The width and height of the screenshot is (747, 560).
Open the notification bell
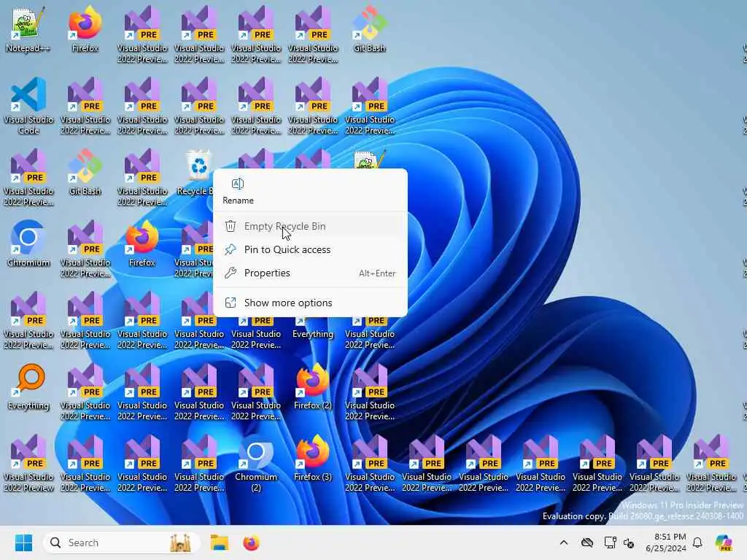tap(697, 542)
